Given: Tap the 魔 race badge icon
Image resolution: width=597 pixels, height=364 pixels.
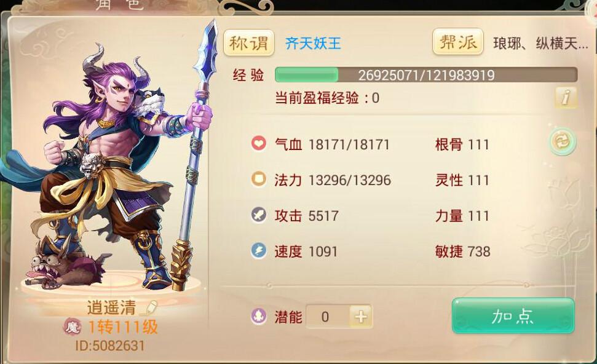Looking at the screenshot, I should [x=73, y=326].
